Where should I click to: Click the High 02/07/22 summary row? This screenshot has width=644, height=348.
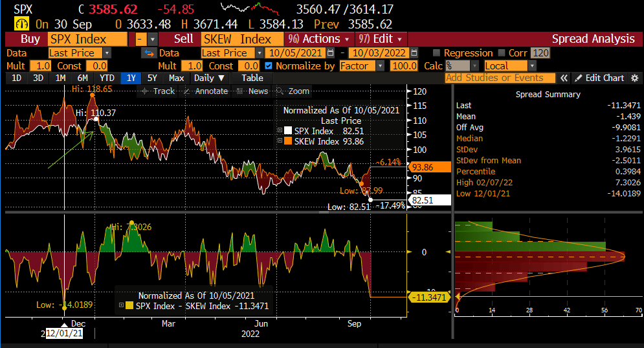(x=548, y=182)
